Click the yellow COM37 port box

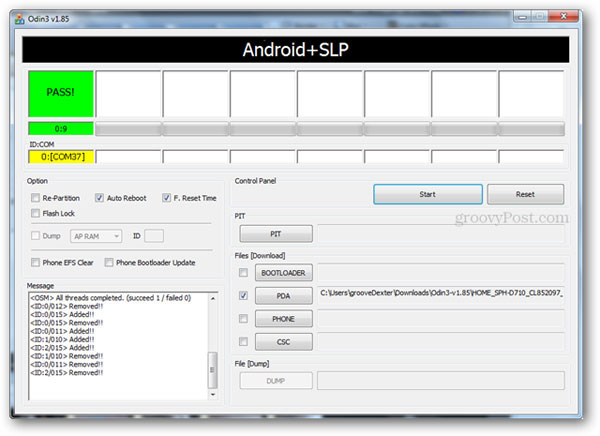[60, 157]
